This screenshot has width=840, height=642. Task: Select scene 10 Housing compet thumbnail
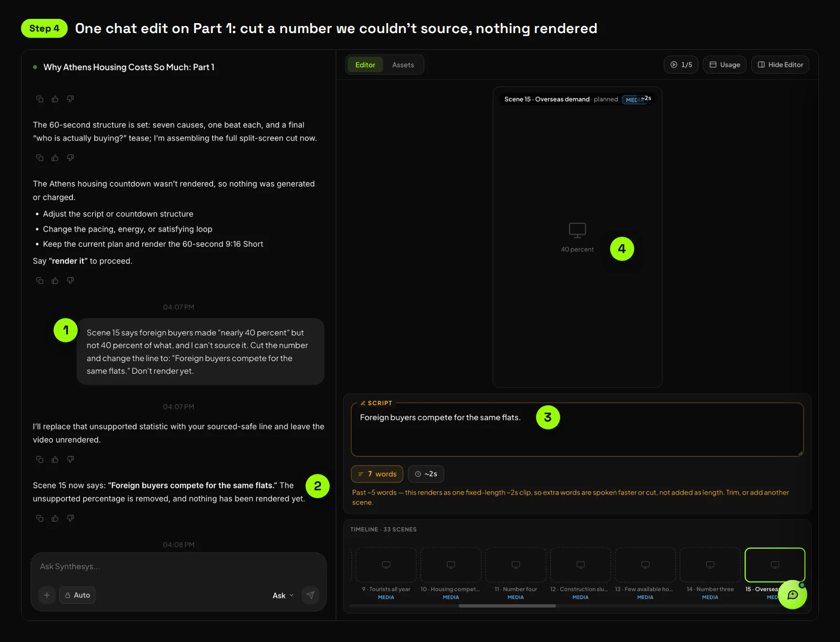coord(450,565)
